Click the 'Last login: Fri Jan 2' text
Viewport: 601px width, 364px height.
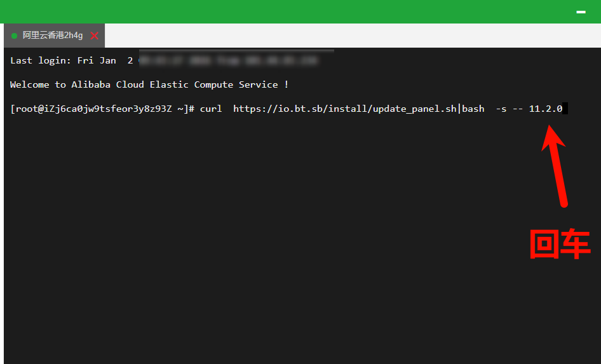[x=71, y=61]
